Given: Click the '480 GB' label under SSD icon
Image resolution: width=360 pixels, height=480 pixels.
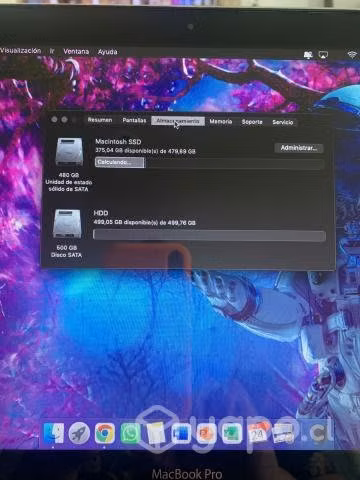Looking at the screenshot, I should pos(69,175).
